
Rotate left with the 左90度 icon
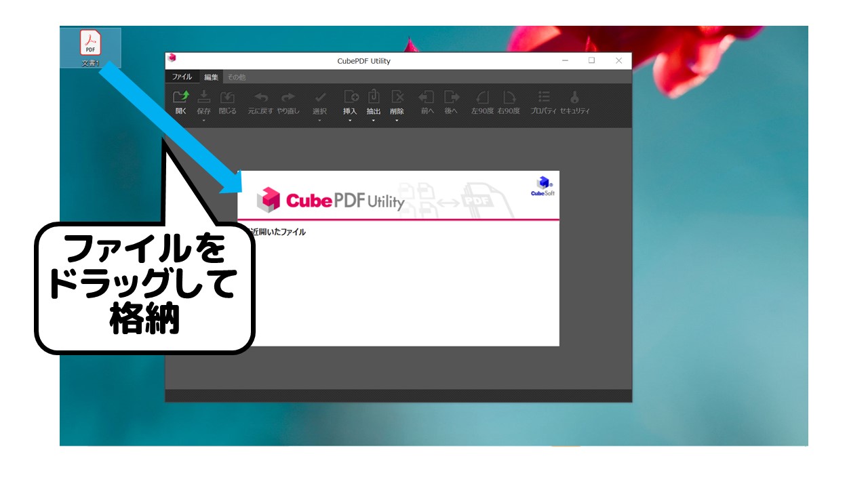click(x=482, y=98)
